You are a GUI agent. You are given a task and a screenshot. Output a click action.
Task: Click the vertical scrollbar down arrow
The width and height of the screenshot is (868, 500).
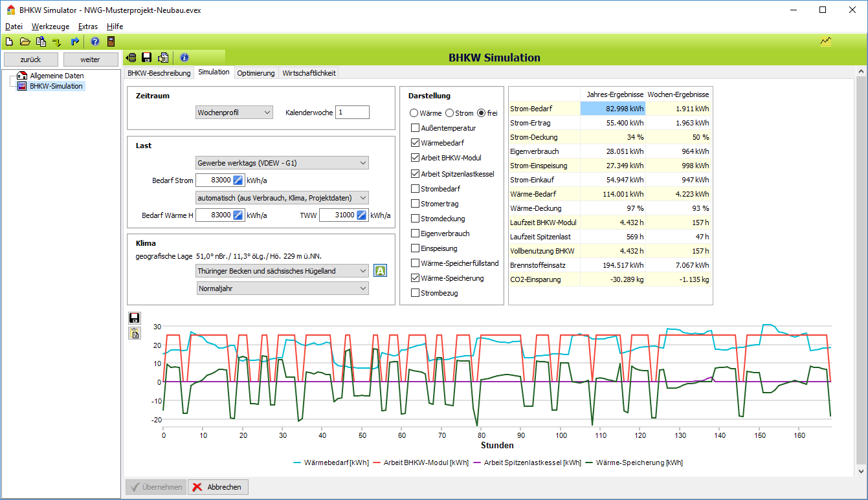pyautogui.click(x=861, y=472)
